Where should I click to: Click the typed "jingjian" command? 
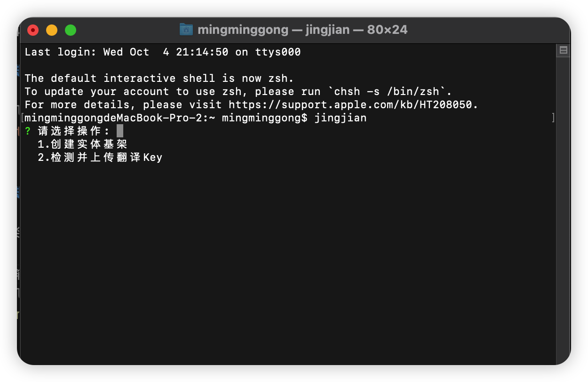pyautogui.click(x=340, y=118)
